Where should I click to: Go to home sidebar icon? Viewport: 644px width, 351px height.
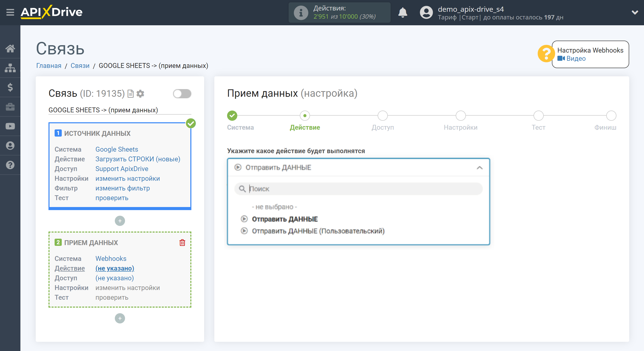click(x=10, y=48)
